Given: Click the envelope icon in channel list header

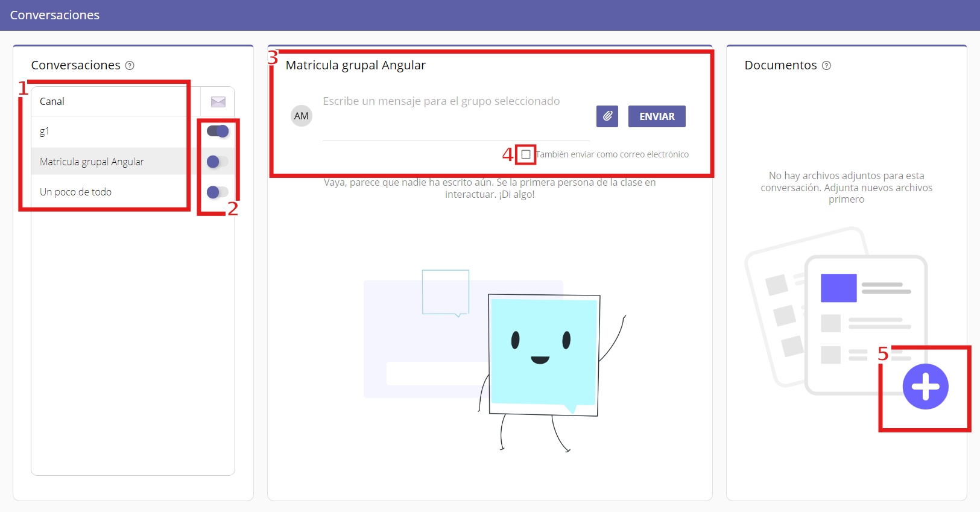Looking at the screenshot, I should [218, 102].
